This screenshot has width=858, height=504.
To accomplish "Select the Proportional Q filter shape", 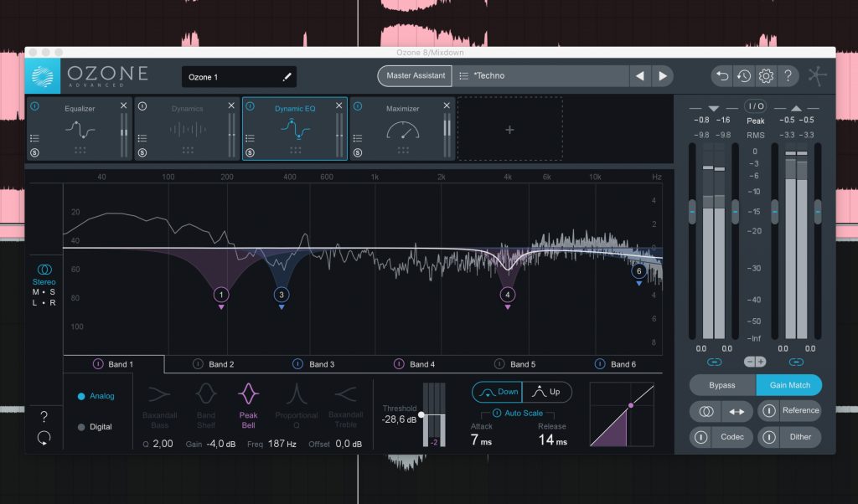I will 296,404.
